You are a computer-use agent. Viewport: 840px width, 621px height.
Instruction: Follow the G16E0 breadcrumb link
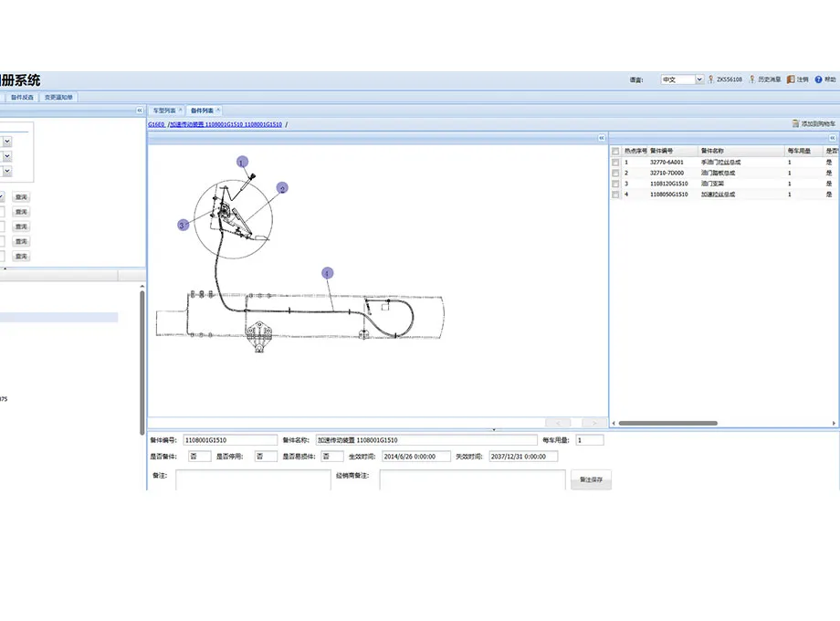coord(156,123)
